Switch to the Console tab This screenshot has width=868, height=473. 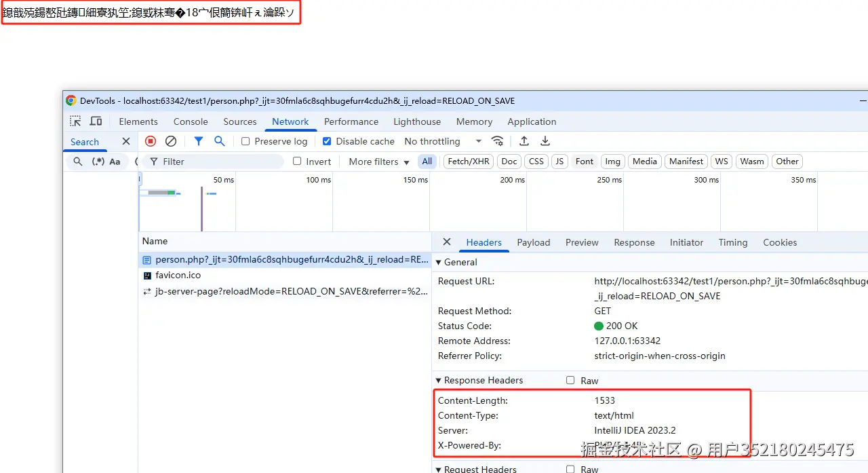click(191, 121)
